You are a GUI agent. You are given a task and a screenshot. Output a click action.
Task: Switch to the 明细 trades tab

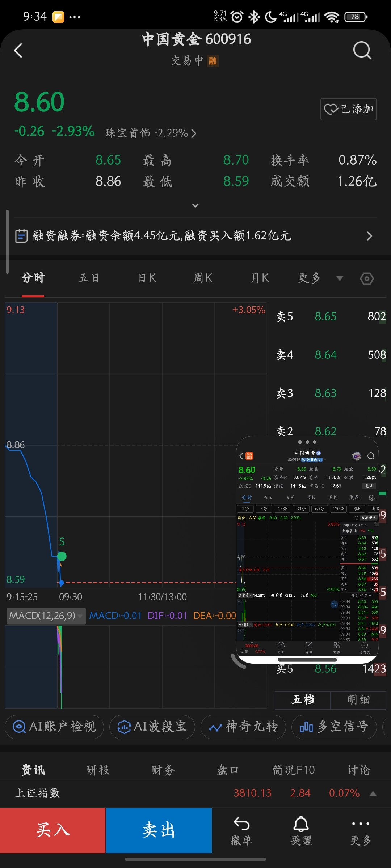(358, 699)
